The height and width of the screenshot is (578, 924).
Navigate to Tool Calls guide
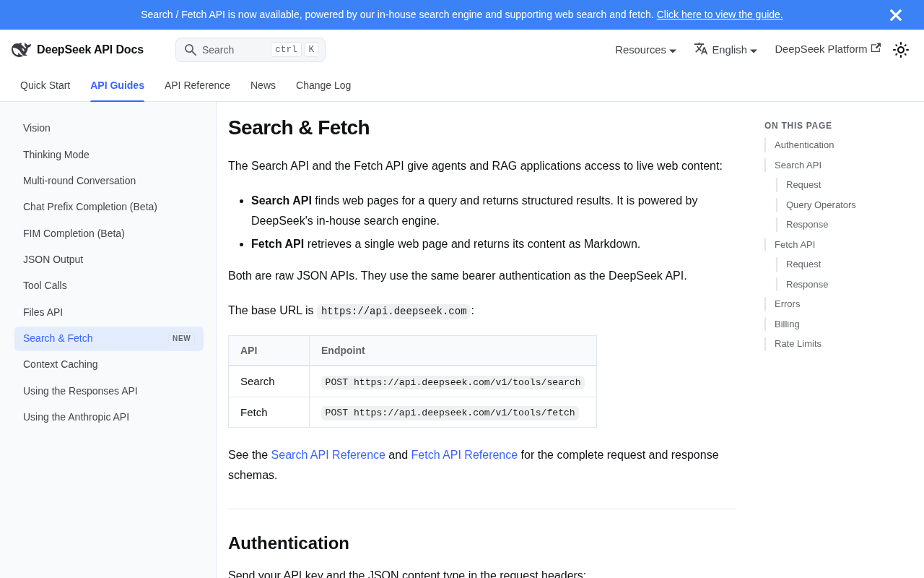pos(109,285)
